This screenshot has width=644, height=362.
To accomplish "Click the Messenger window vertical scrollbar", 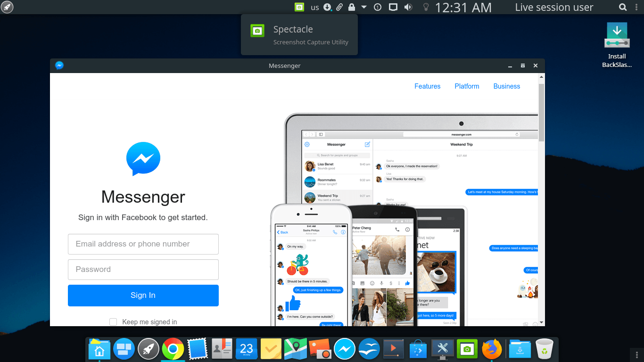I will [541, 113].
